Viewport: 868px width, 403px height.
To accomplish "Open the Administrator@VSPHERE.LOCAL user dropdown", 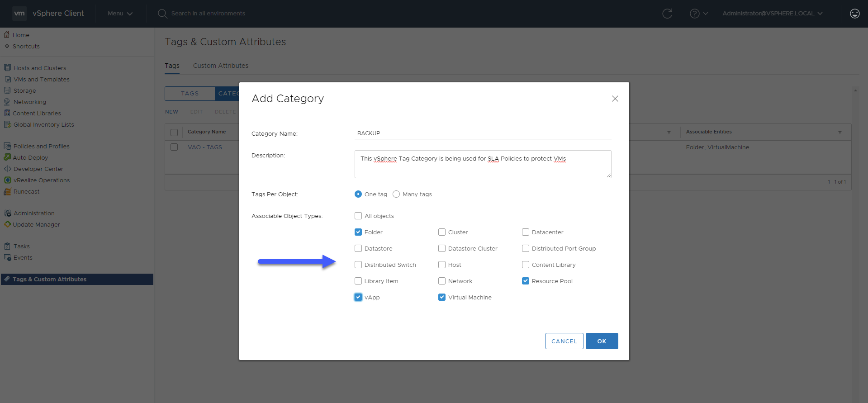I will tap(773, 14).
